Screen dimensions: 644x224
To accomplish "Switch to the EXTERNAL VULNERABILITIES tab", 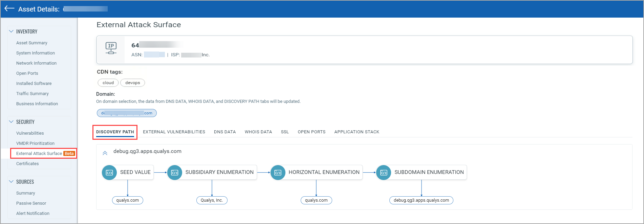I will click(x=174, y=132).
